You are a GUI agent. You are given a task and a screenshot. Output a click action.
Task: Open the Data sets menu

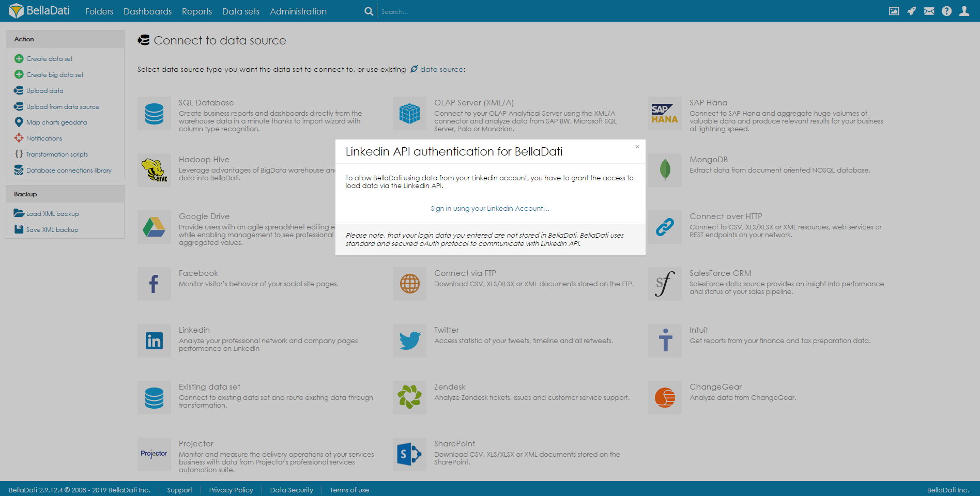[241, 11]
